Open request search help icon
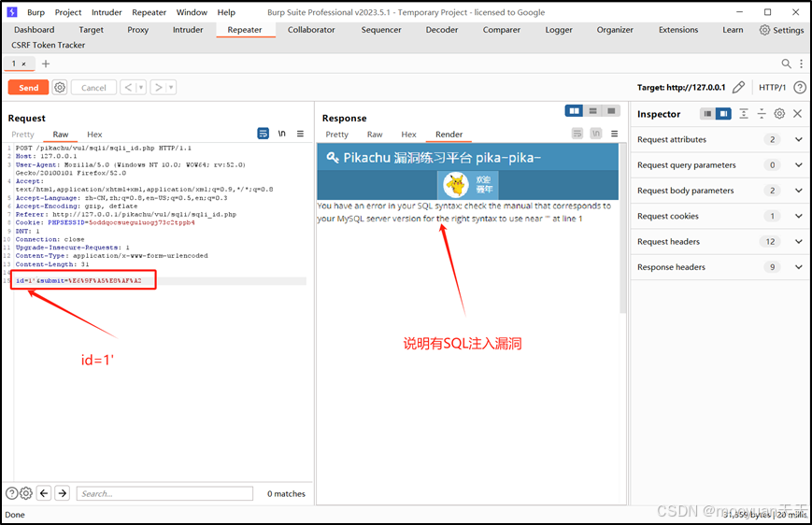 coord(11,493)
